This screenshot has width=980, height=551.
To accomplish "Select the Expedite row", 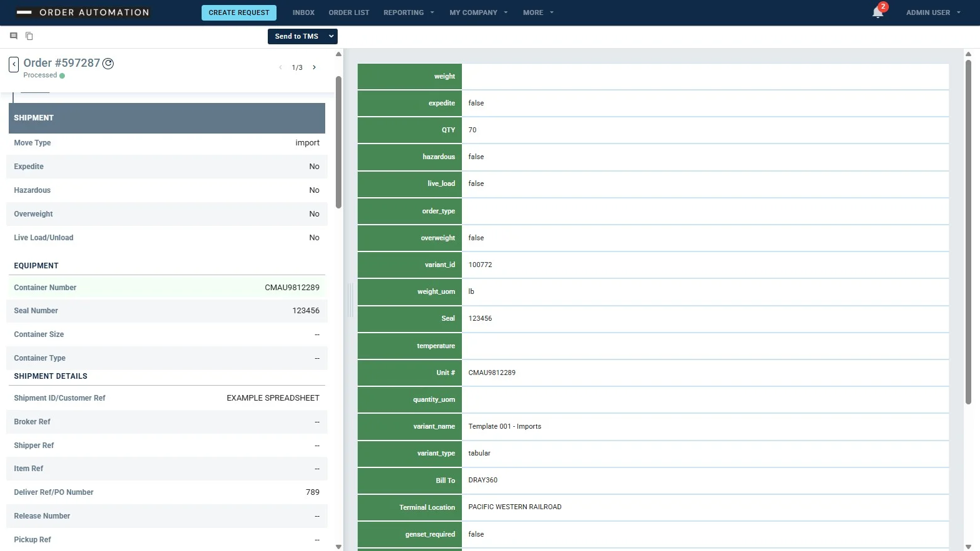I will (x=167, y=167).
